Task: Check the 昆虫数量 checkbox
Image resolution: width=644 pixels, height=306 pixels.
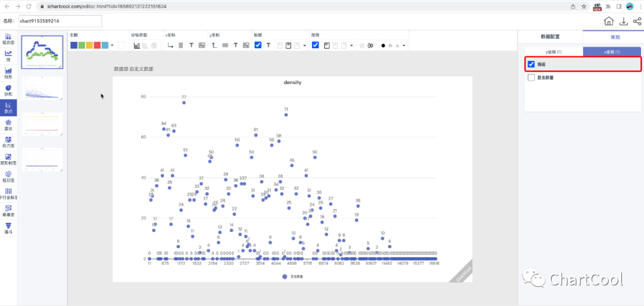Action: pos(531,78)
